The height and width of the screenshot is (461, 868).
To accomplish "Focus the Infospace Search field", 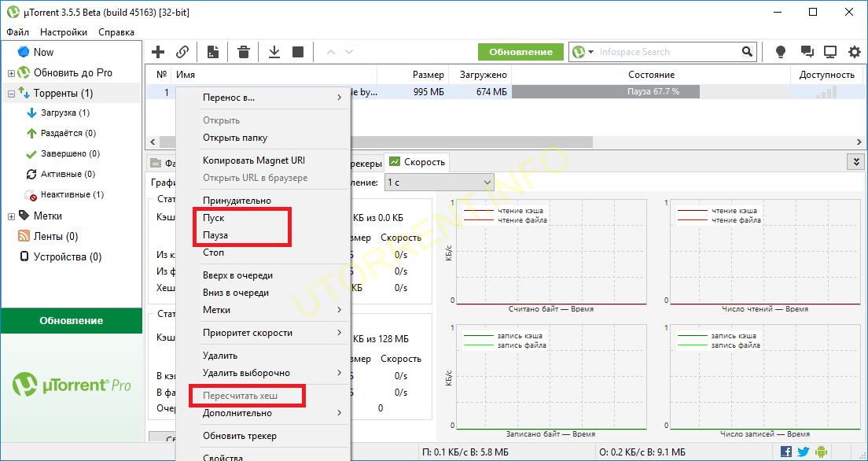I will tap(668, 52).
